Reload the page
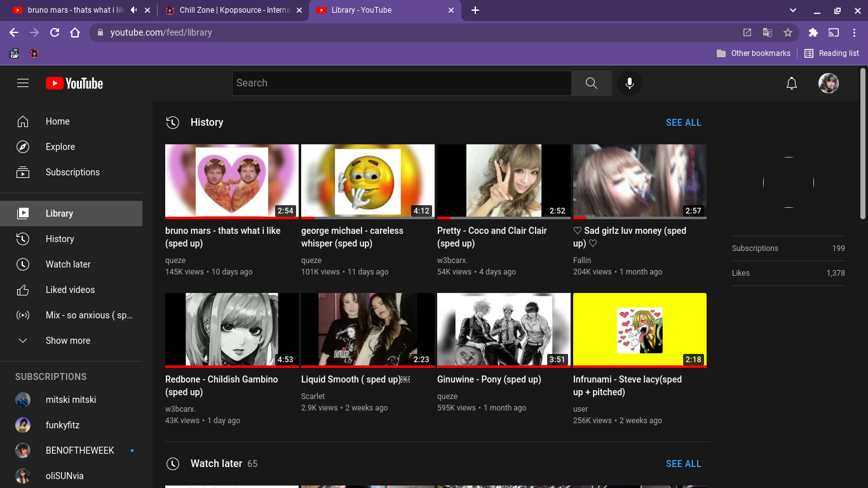Viewport: 868px width, 488px height. (55, 32)
